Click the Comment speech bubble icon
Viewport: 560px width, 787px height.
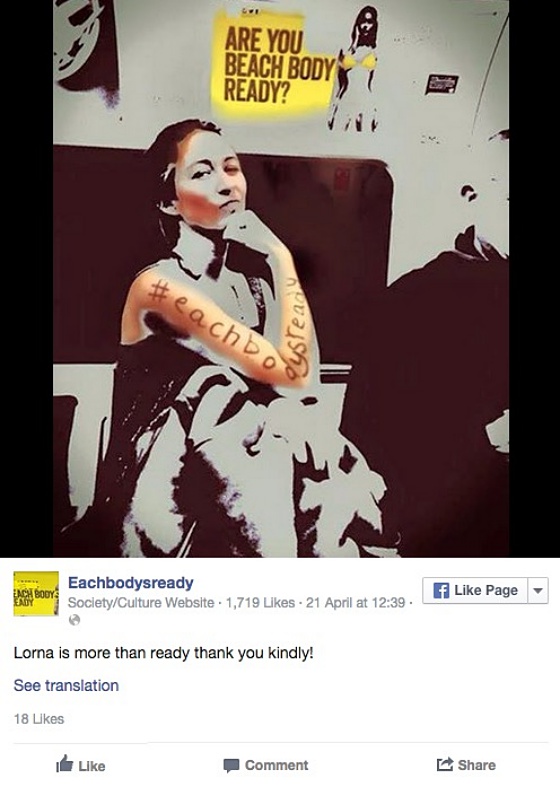[x=231, y=765]
